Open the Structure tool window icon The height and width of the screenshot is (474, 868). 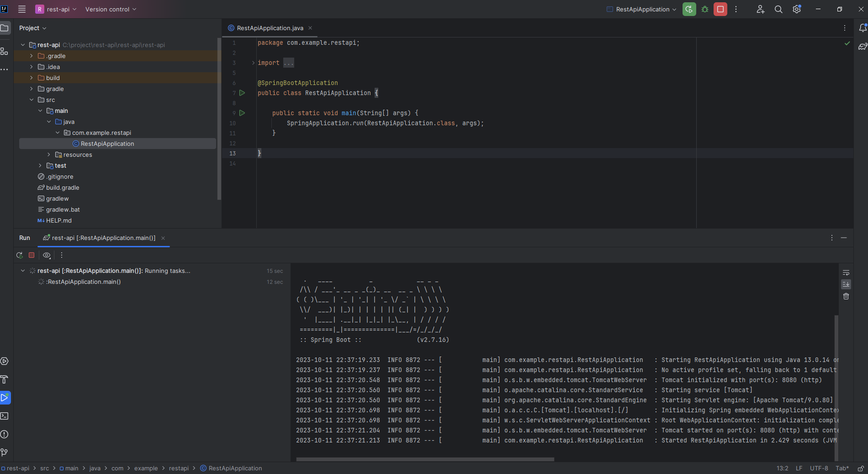[5, 51]
